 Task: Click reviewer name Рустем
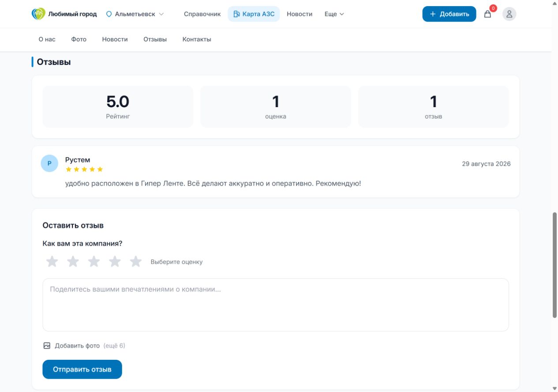pos(78,160)
